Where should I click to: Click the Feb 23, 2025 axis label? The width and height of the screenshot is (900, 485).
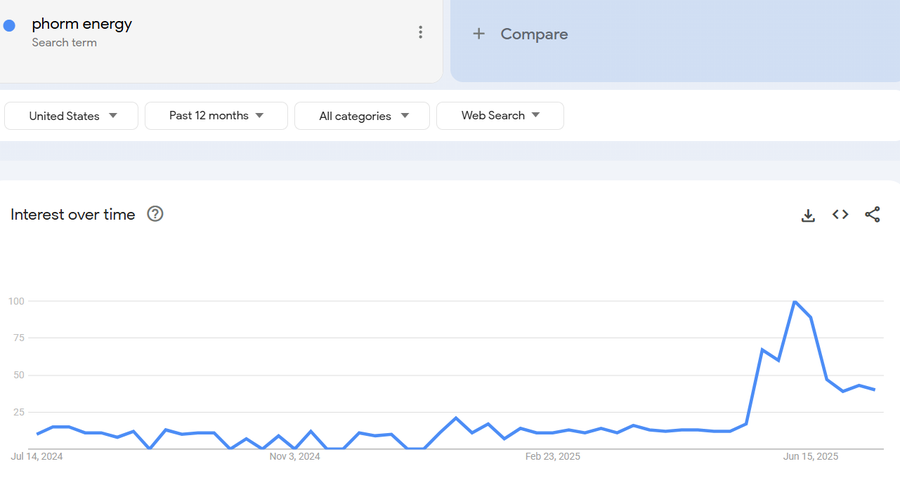553,456
